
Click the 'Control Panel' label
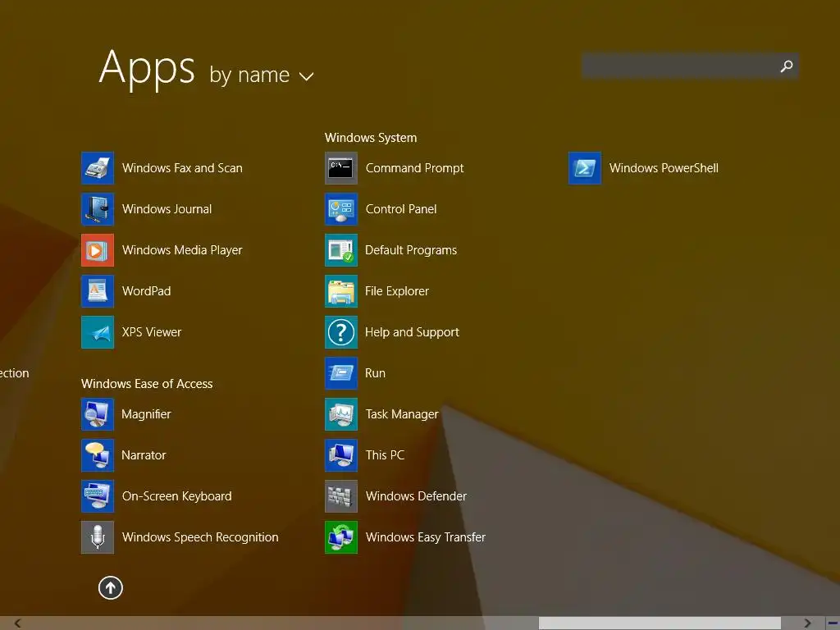pyautogui.click(x=400, y=209)
